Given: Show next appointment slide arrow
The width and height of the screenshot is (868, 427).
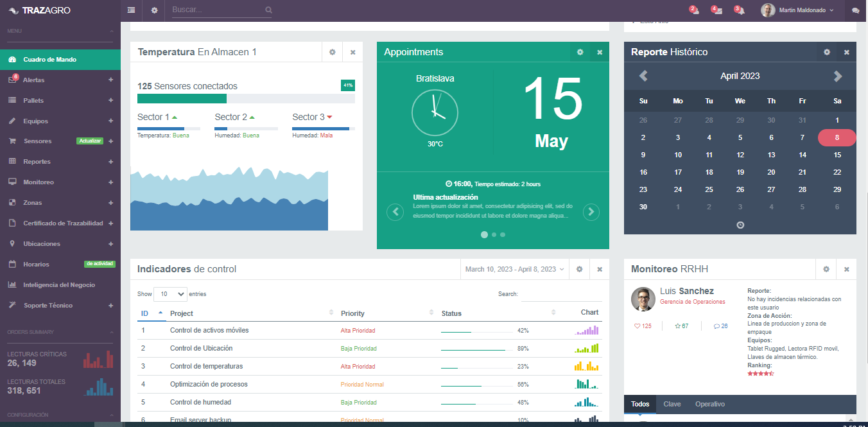Looking at the screenshot, I should (x=591, y=212).
